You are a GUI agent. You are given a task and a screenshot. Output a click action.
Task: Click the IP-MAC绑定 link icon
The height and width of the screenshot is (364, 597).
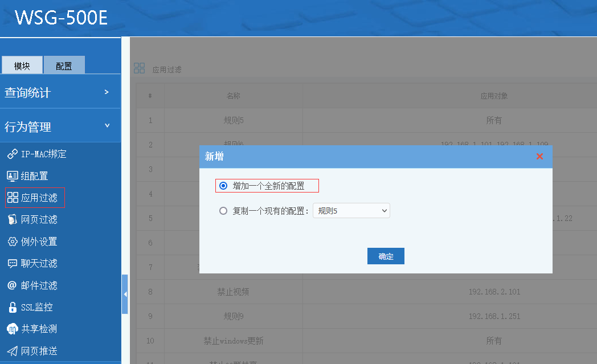[12, 154]
